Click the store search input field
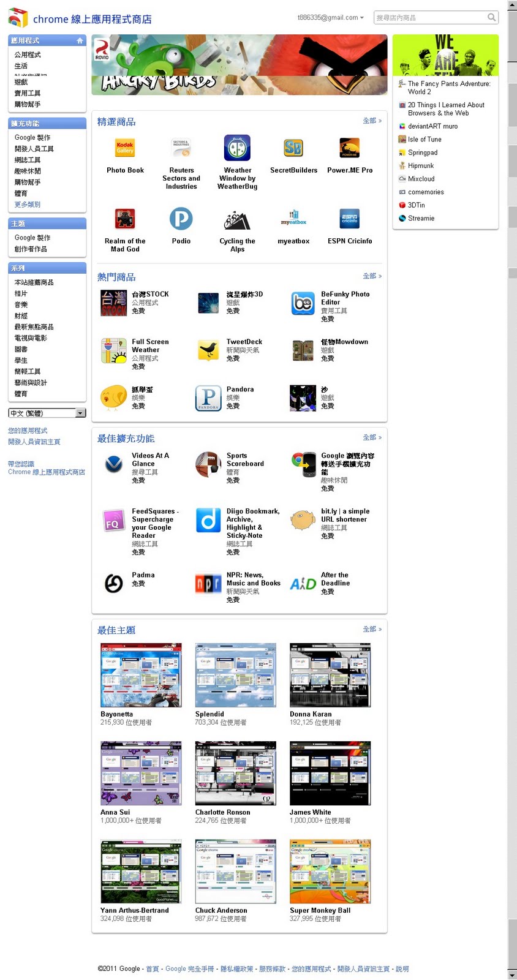 430,18
